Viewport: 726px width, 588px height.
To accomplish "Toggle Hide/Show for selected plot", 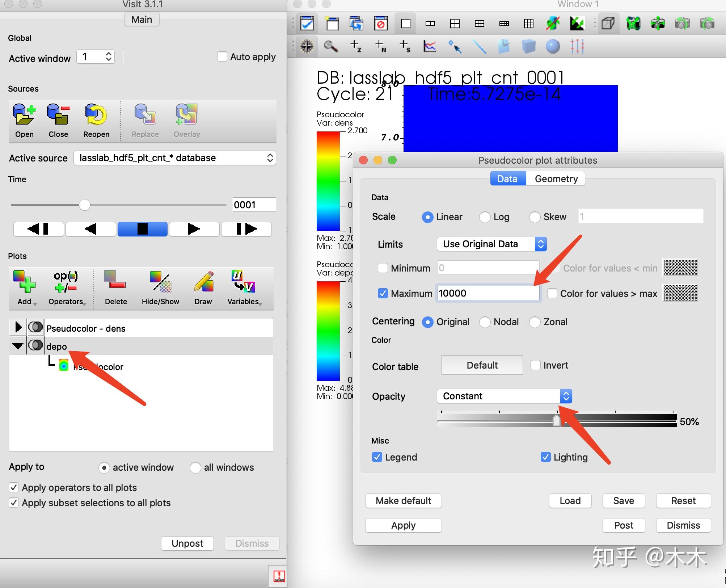I will coord(160,288).
